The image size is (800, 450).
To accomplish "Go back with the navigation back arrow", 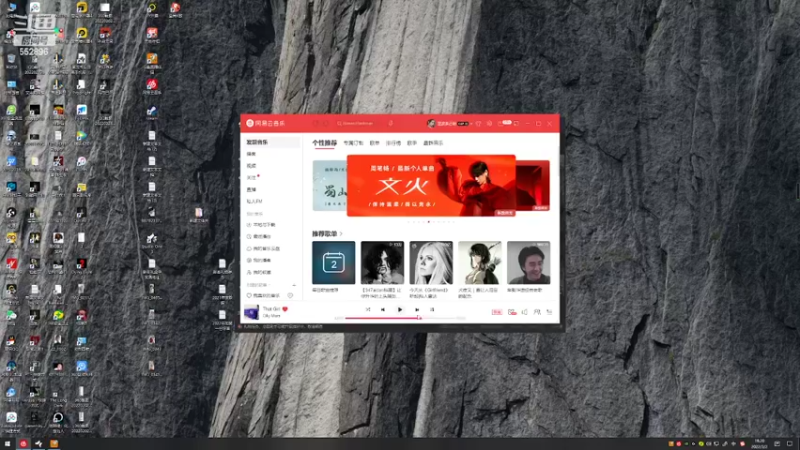I will pyautogui.click(x=316, y=123).
